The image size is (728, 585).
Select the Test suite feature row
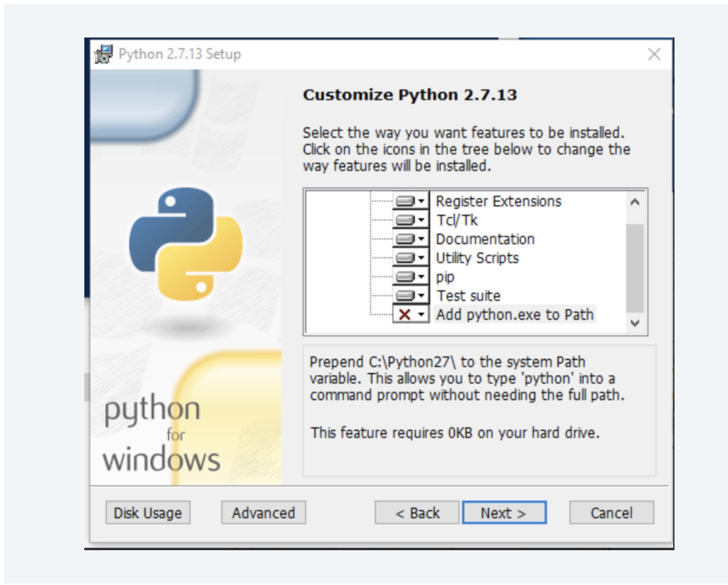(468, 295)
